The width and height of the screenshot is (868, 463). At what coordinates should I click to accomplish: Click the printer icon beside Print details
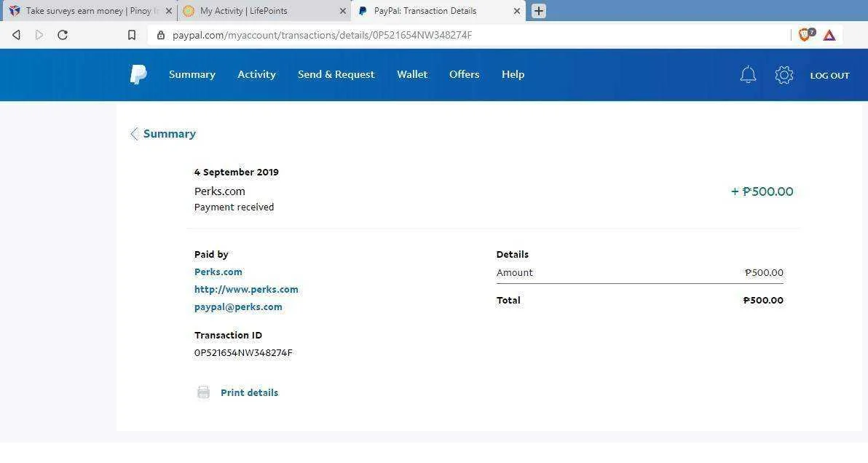(x=204, y=392)
